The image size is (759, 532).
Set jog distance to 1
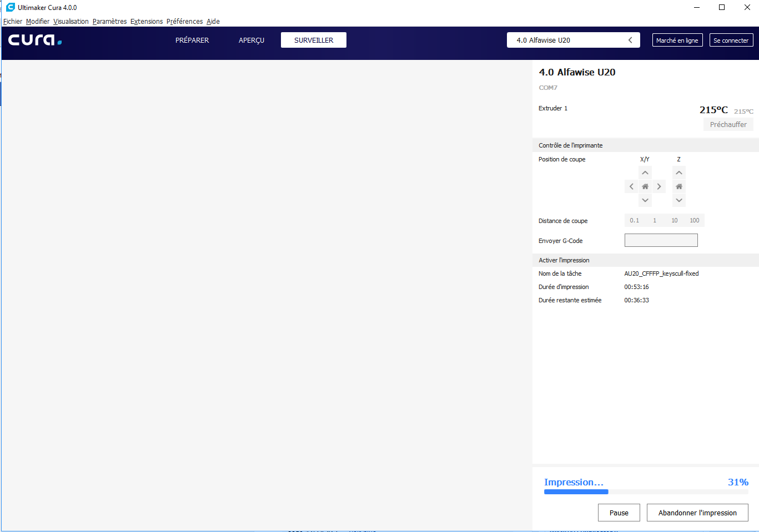655,220
